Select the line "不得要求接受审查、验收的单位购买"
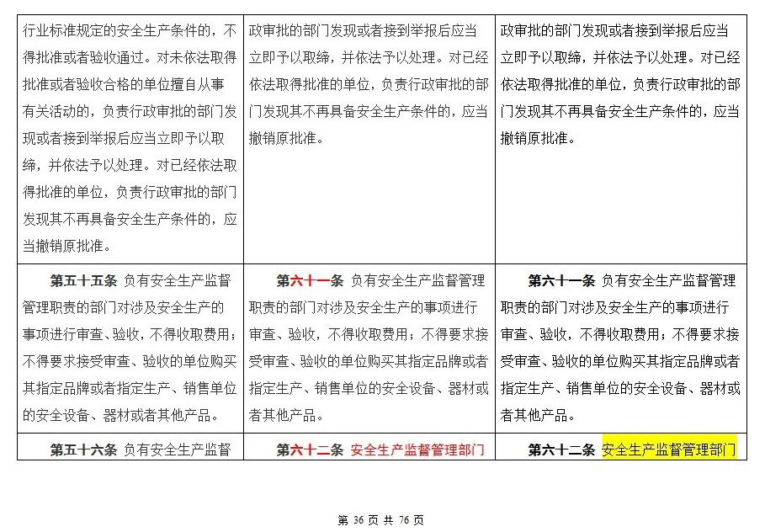Image resolution: width=765 pixels, height=532 pixels. point(130,361)
